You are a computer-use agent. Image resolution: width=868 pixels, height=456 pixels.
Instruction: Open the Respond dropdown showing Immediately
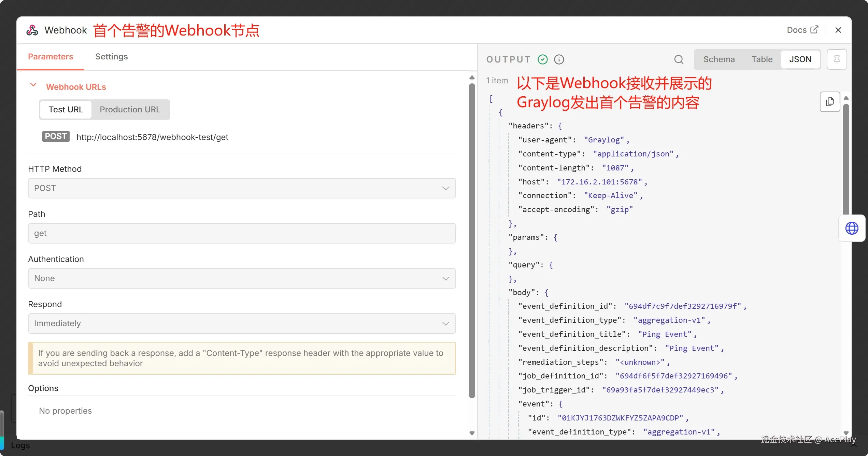click(242, 323)
